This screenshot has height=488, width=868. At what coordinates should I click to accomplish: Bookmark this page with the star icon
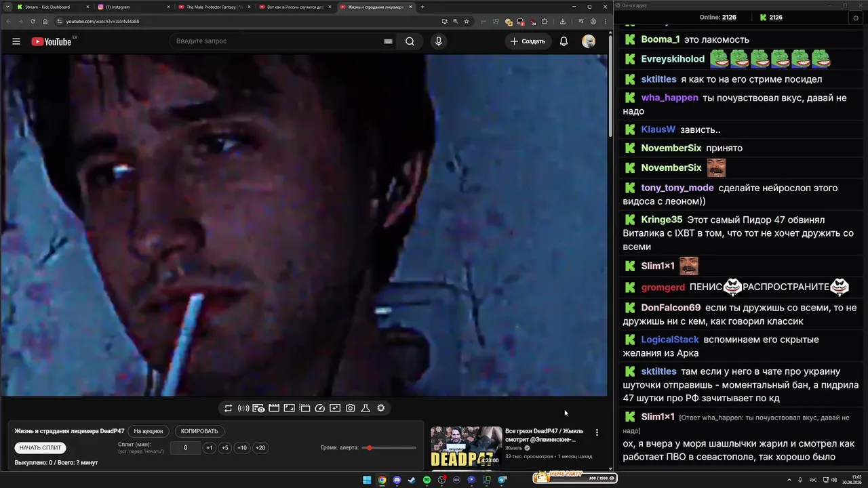[467, 21]
